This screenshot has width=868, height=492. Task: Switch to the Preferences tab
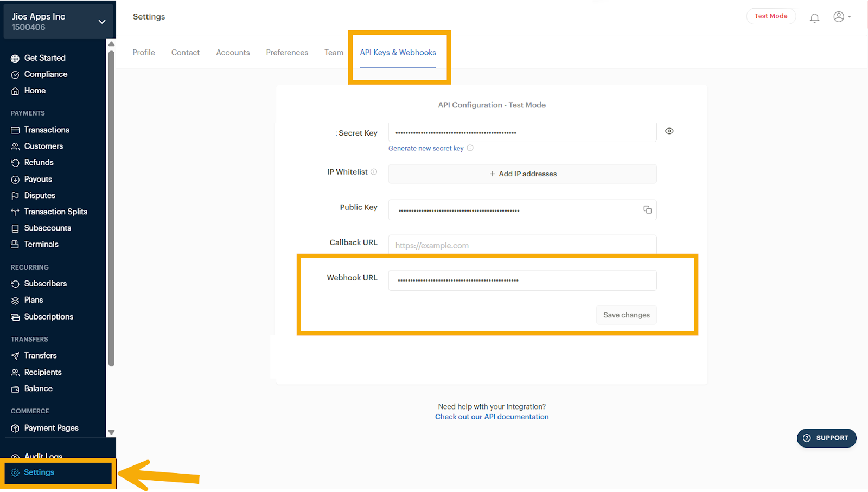pyautogui.click(x=287, y=53)
